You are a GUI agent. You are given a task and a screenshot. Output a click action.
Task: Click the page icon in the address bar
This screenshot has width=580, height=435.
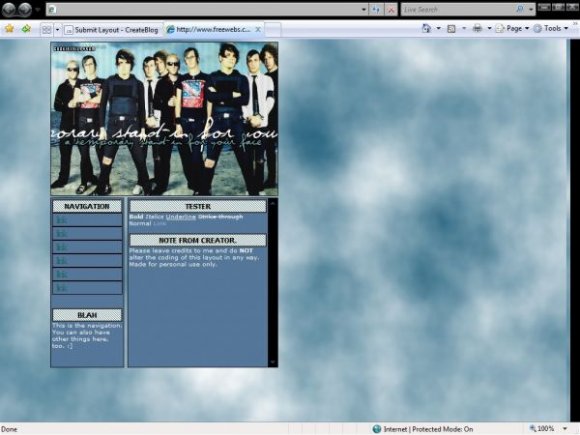click(x=52, y=10)
